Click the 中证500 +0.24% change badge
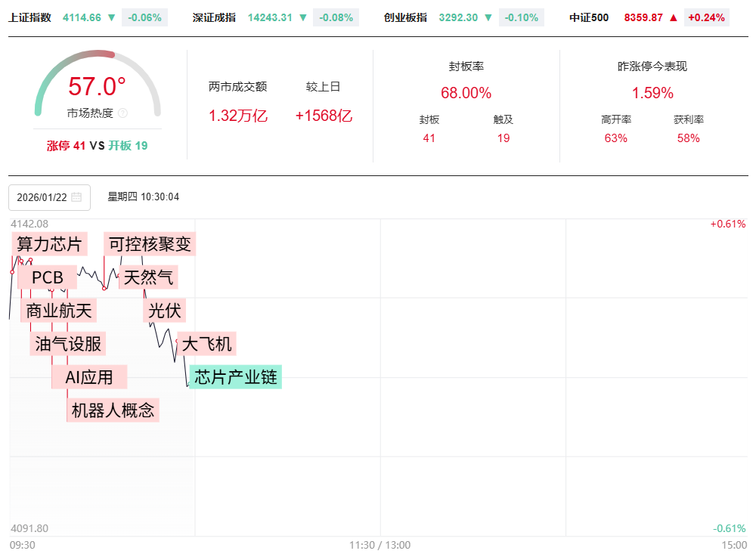Image resolution: width=756 pixels, height=557 pixels. click(706, 17)
